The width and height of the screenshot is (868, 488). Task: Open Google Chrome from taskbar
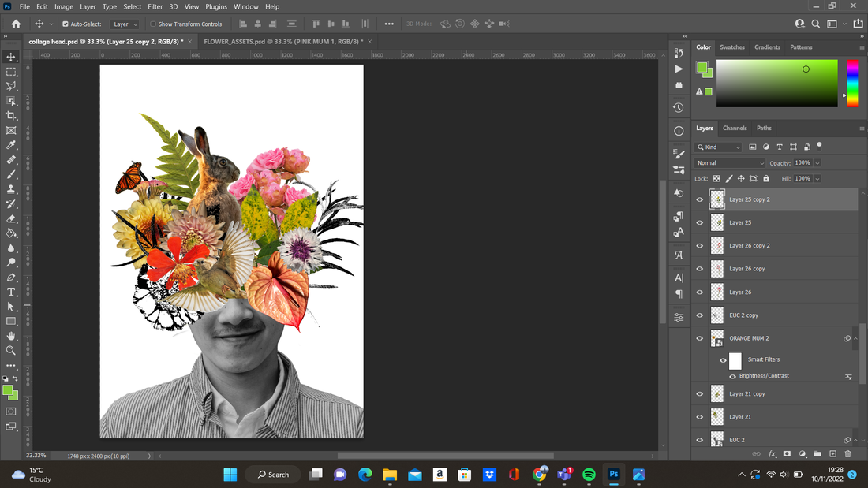click(539, 475)
